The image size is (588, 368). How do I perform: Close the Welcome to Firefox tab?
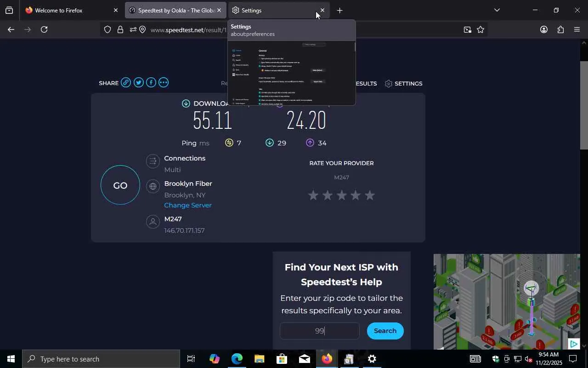[115, 10]
